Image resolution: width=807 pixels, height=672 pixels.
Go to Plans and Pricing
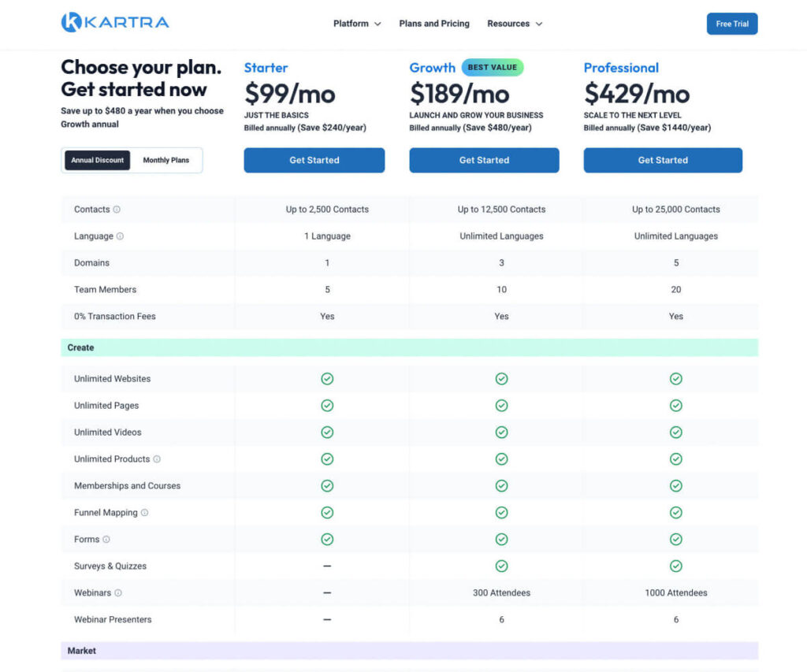coord(433,24)
